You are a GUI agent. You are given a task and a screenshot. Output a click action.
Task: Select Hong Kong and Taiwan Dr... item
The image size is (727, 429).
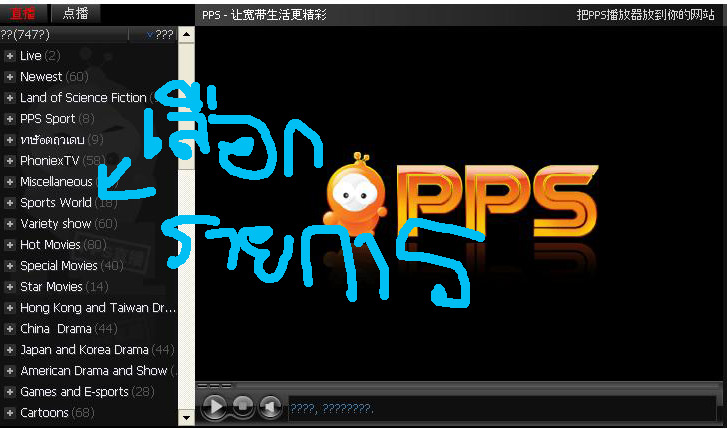(x=98, y=308)
